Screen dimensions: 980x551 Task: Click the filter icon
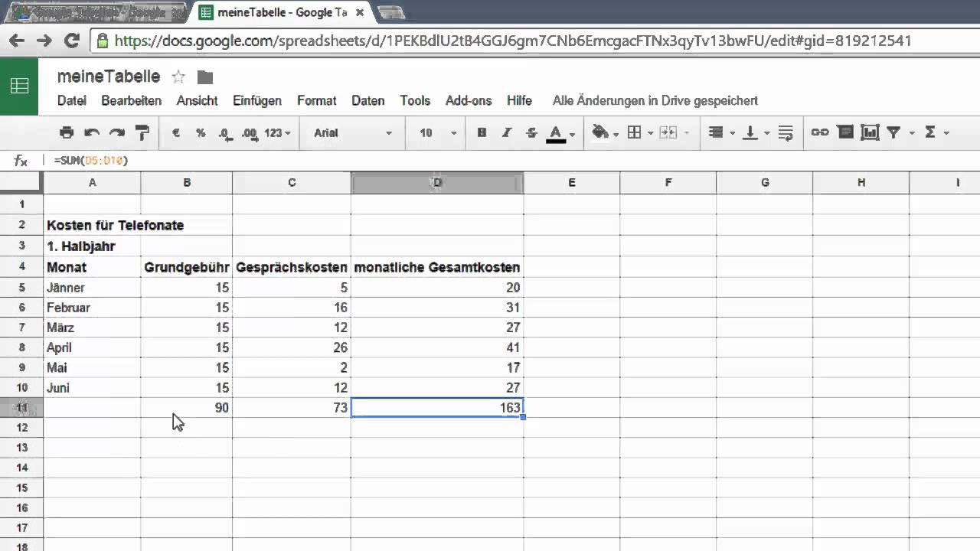pos(893,132)
